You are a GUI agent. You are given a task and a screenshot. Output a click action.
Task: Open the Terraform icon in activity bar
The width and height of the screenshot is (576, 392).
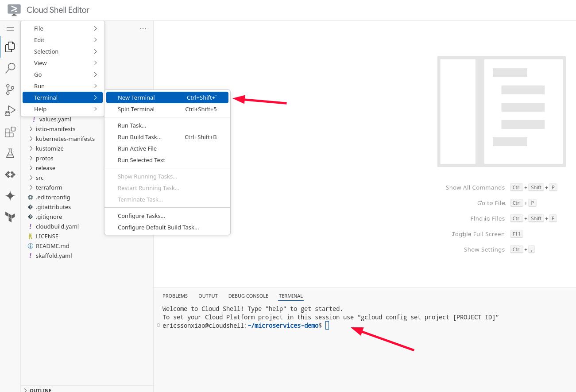[x=10, y=217]
